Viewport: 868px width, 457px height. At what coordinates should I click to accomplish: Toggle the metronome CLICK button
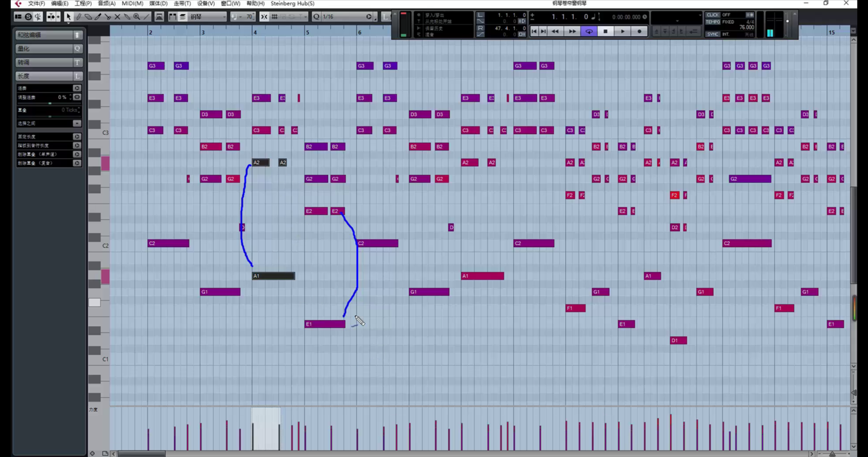[x=712, y=15]
